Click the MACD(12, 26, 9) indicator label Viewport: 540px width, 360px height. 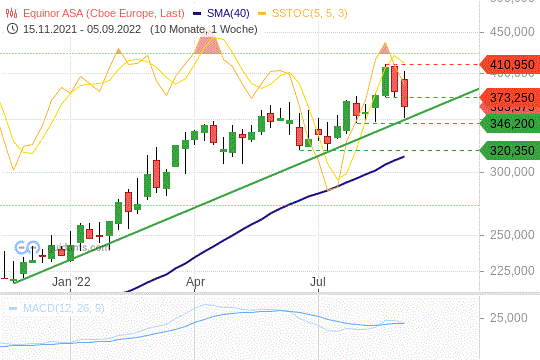click(x=63, y=308)
